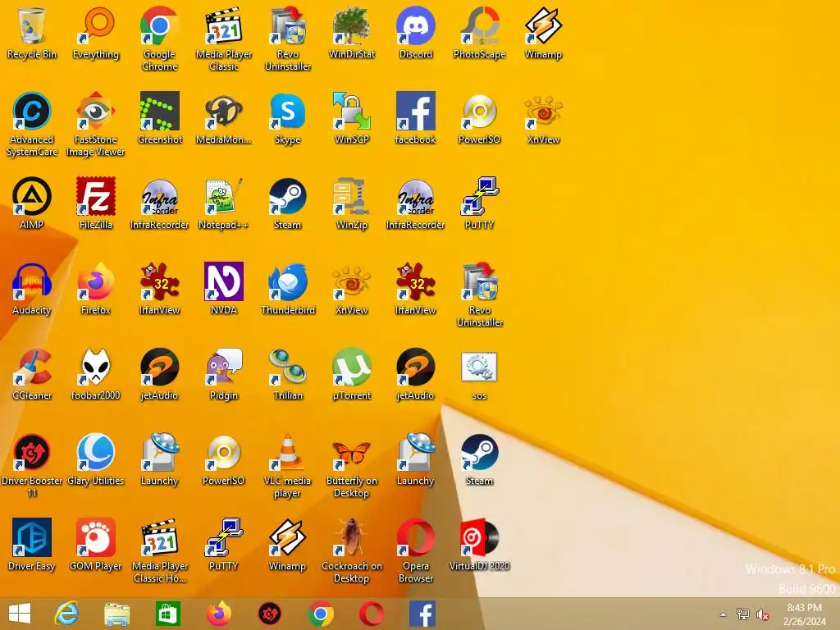840x630 pixels.
Task: Select the Notepad++ desktop icon
Action: coord(223,204)
